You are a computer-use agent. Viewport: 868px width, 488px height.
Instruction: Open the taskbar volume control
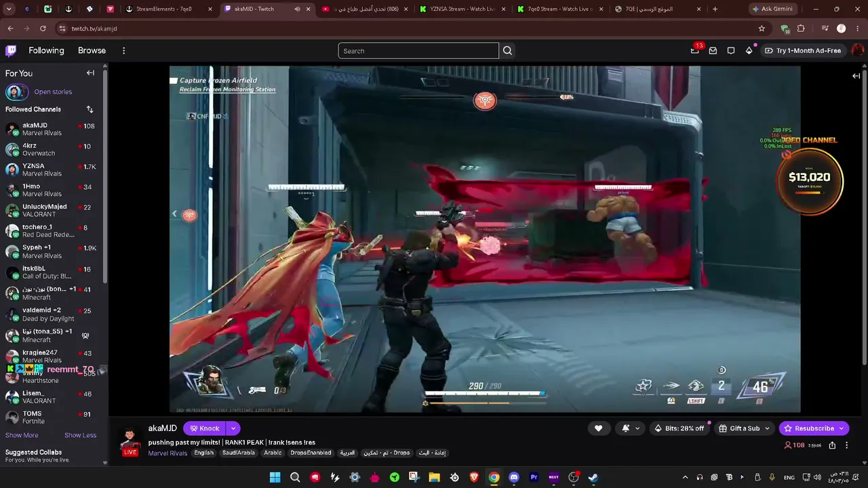click(x=817, y=477)
